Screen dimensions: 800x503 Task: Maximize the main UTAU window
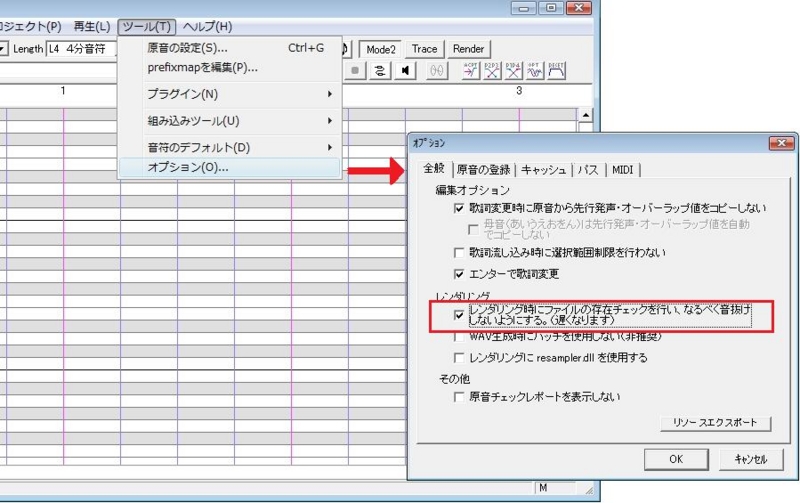(551, 8)
